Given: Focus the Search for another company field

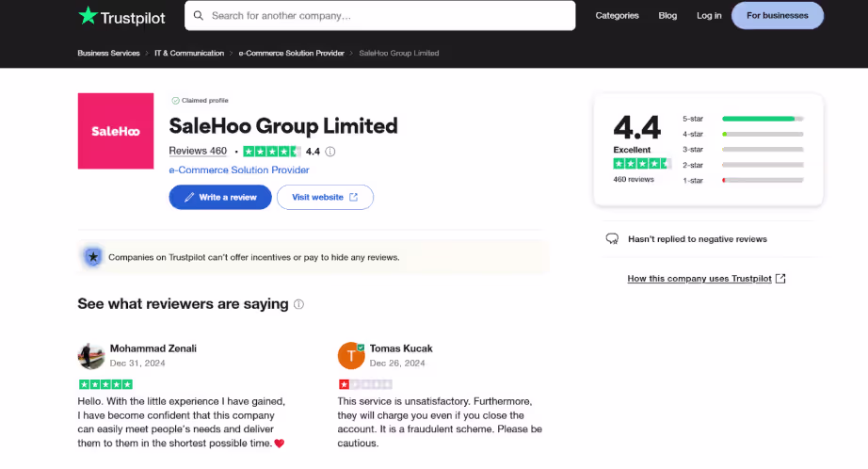Looking at the screenshot, I should coord(379,15).
